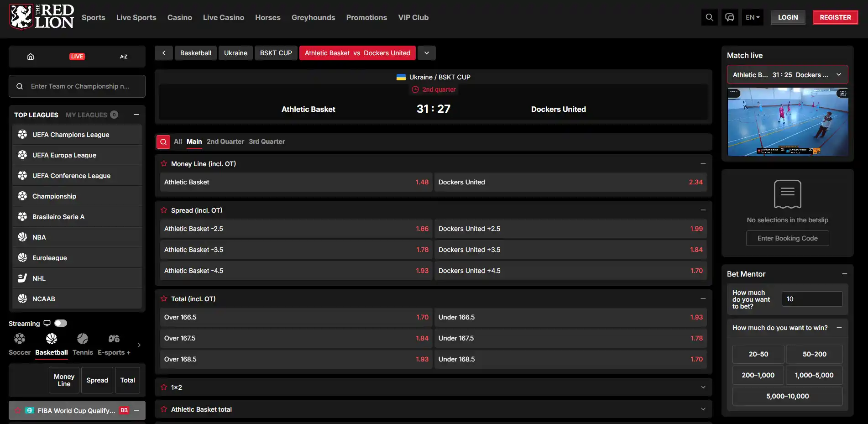The height and width of the screenshot is (424, 868).
Task: Toggle the Streaming switch
Action: click(61, 323)
